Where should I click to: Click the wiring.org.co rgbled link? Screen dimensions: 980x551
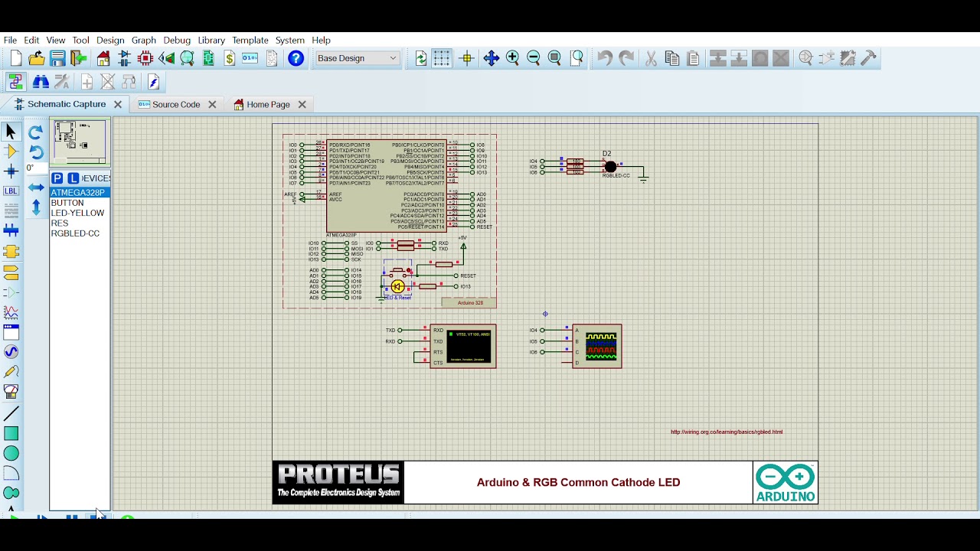727,432
